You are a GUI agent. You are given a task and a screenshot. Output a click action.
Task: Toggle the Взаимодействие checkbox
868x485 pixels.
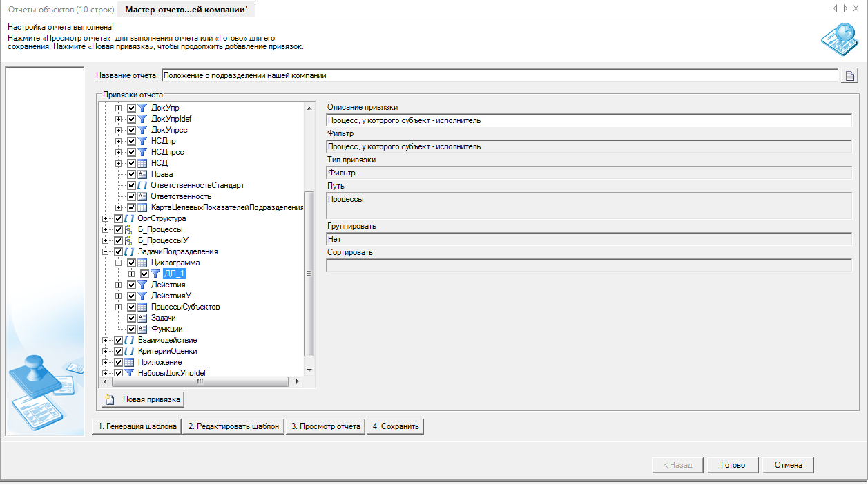click(x=118, y=340)
